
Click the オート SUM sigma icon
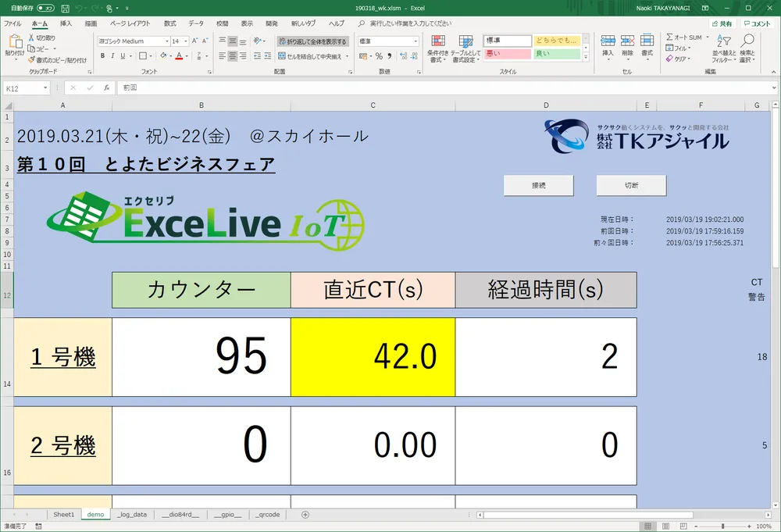669,37
